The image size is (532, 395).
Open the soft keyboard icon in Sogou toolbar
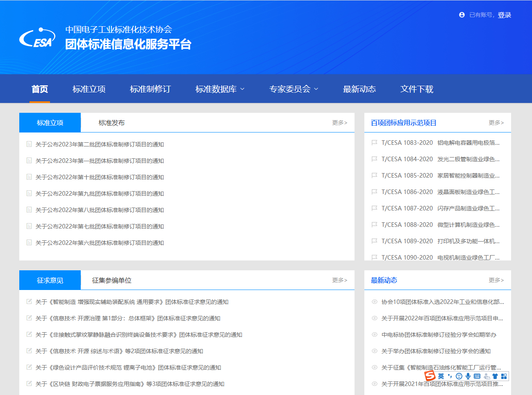tap(477, 376)
